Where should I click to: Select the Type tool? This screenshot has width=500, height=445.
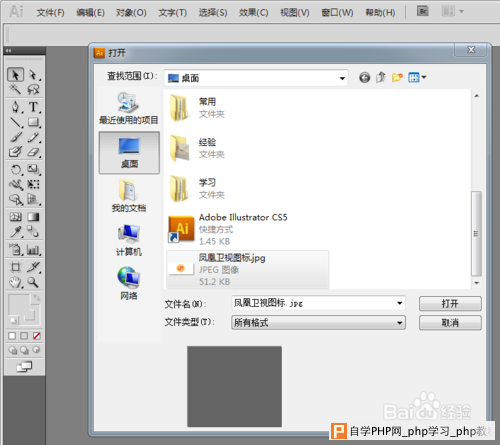[x=33, y=107]
